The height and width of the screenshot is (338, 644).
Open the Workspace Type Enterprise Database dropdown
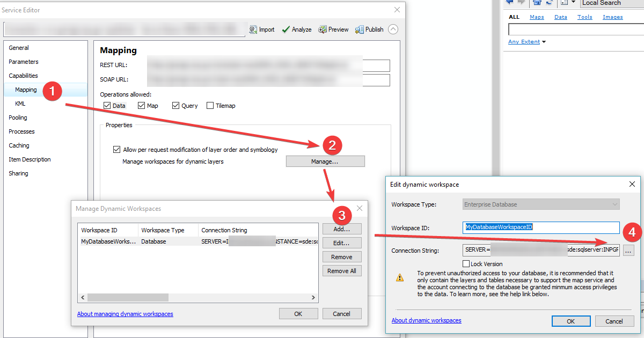click(x=541, y=204)
